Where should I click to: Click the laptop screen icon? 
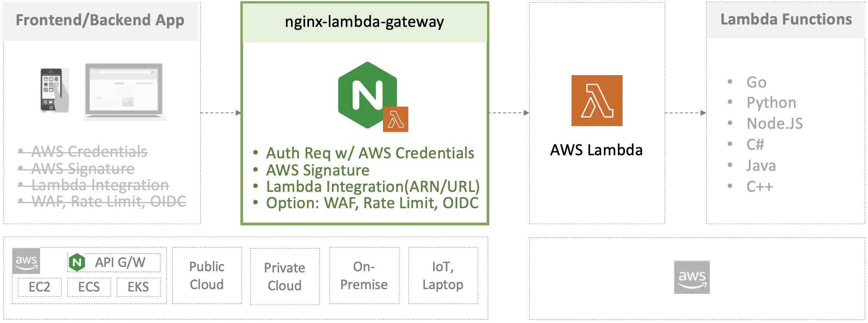125,91
